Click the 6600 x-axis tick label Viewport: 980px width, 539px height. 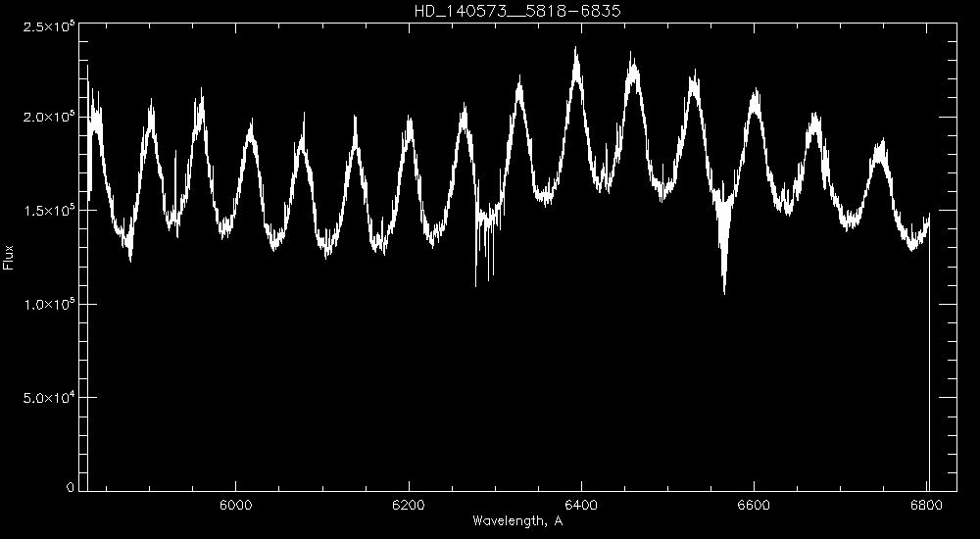pos(754,506)
